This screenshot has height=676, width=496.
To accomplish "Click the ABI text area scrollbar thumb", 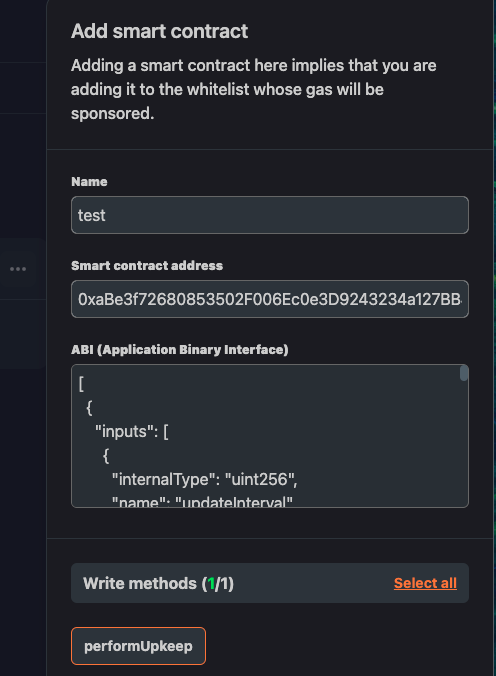I will point(464,373).
